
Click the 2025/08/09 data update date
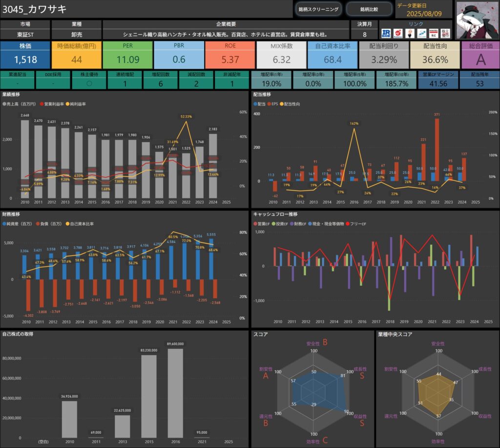click(424, 14)
